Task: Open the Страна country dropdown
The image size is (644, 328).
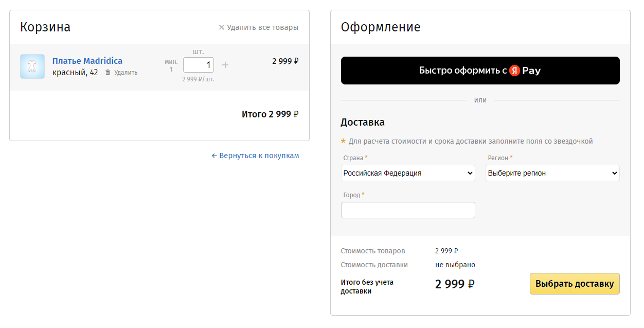Action: (x=408, y=173)
